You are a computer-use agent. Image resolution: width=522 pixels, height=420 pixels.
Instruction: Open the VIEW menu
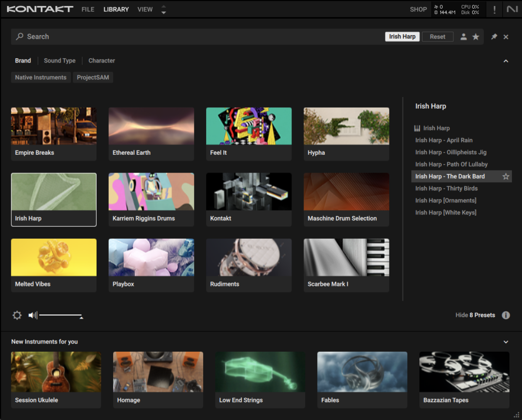pyautogui.click(x=145, y=9)
